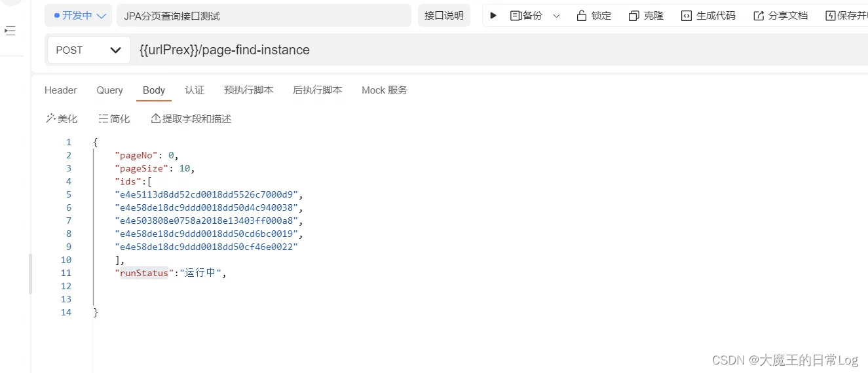Switch to the Query tab

[109, 90]
